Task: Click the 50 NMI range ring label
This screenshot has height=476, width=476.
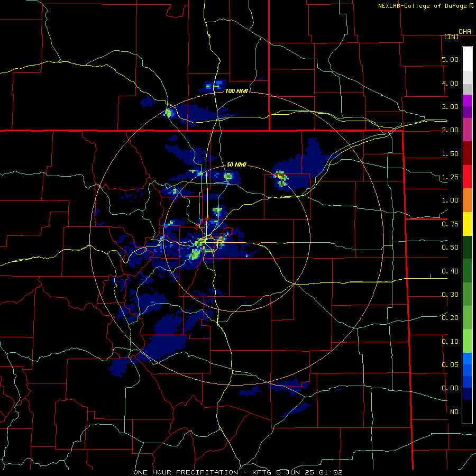Action: pos(236,164)
